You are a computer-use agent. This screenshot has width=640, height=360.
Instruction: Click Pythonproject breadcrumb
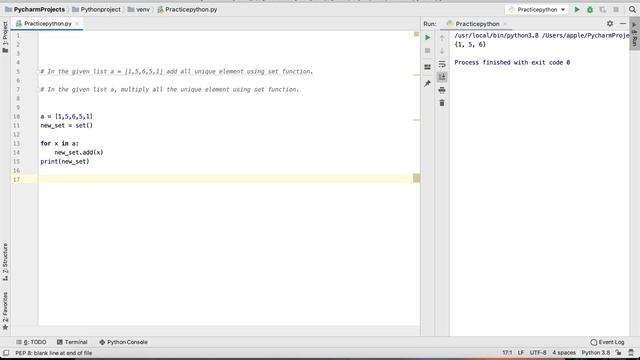[x=96, y=9]
